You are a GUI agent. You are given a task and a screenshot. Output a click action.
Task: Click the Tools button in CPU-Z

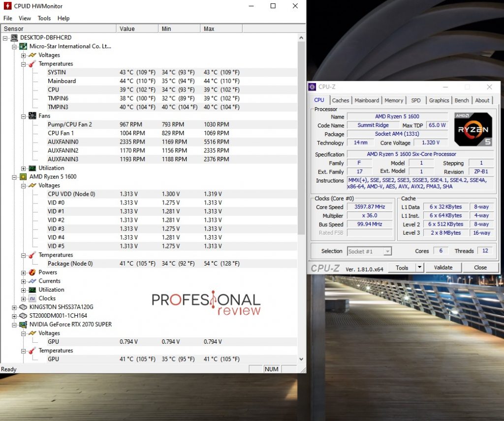tap(402, 268)
